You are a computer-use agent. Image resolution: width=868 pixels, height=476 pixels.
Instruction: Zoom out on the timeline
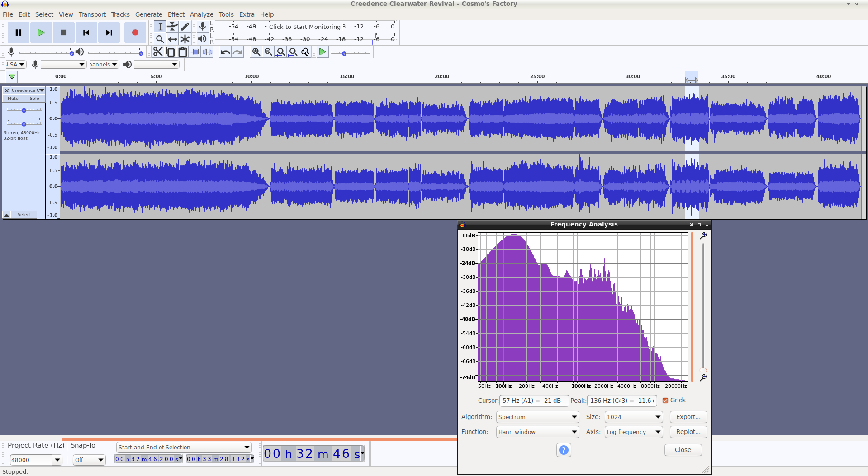(268, 52)
